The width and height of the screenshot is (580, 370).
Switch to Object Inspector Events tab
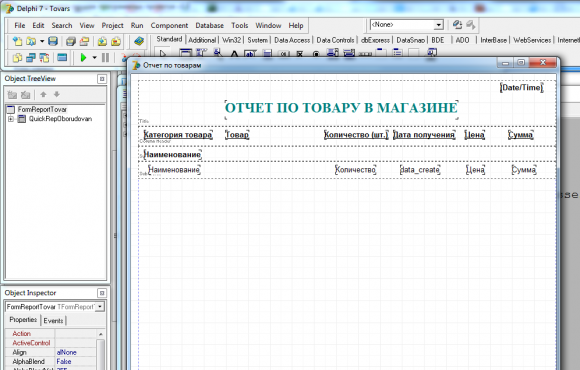pyautogui.click(x=53, y=321)
